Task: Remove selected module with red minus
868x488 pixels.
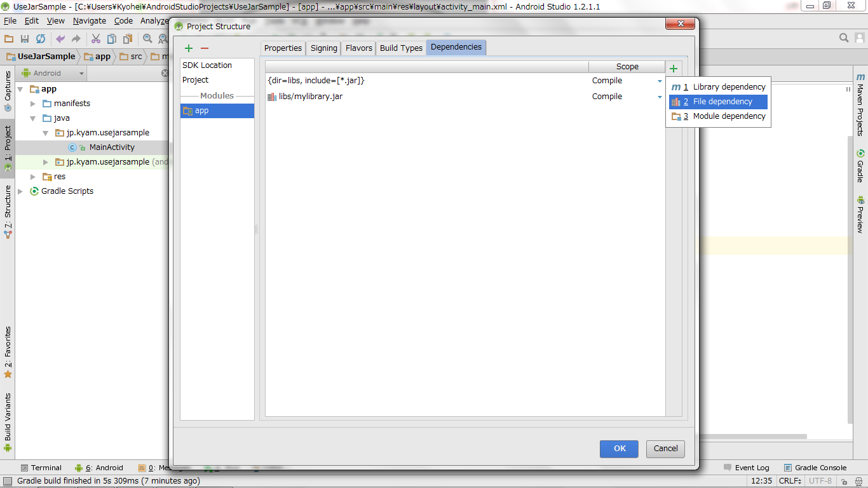Action: click(205, 48)
